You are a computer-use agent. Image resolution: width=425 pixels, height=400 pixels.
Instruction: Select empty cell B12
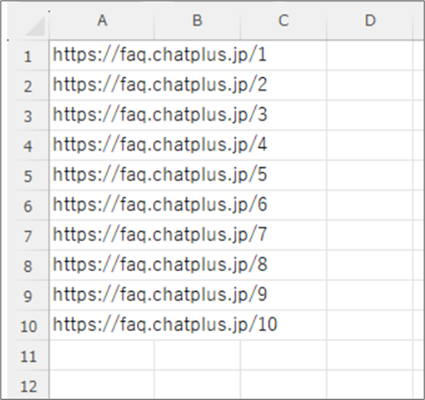pyautogui.click(x=197, y=385)
